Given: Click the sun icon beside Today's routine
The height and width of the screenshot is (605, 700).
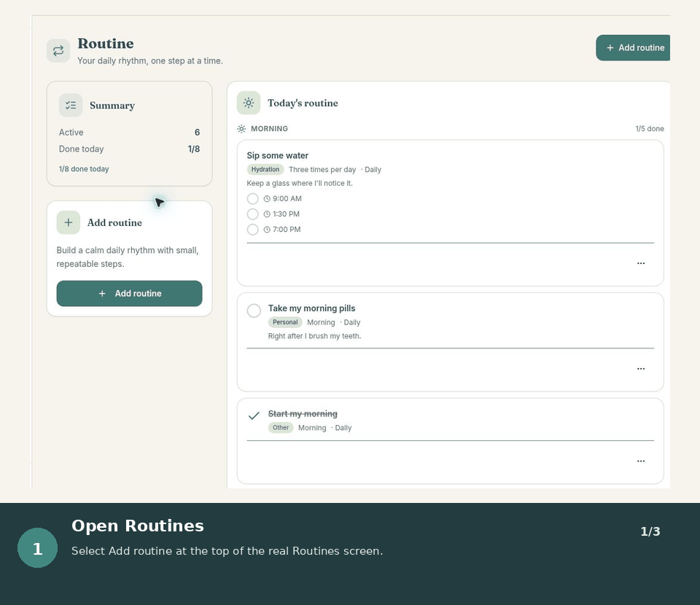Looking at the screenshot, I should click(249, 103).
